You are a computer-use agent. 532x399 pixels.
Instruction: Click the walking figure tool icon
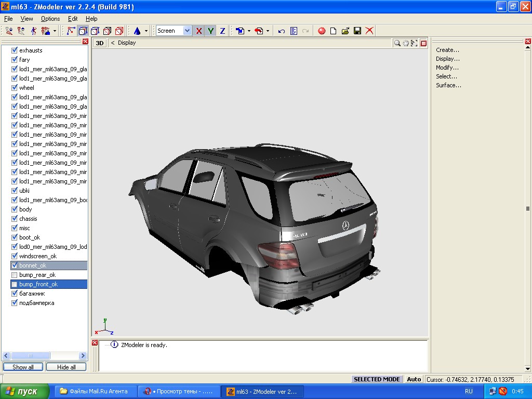(x=33, y=31)
